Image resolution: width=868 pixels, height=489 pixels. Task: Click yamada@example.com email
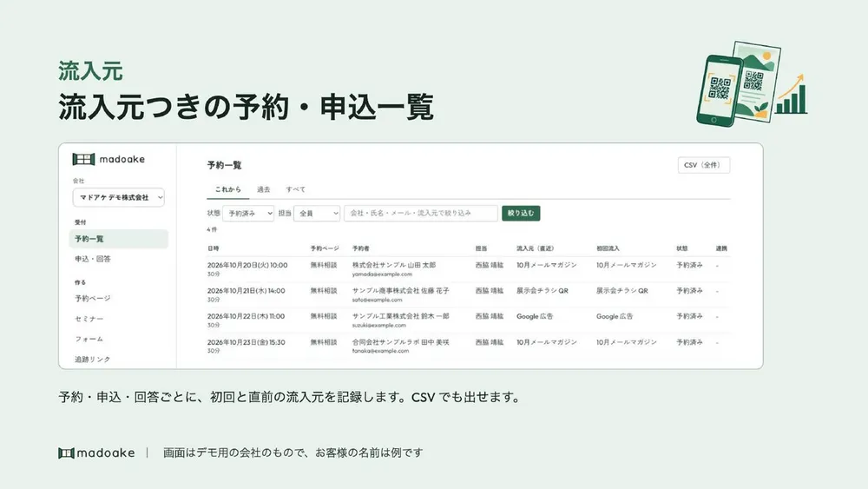coord(382,274)
